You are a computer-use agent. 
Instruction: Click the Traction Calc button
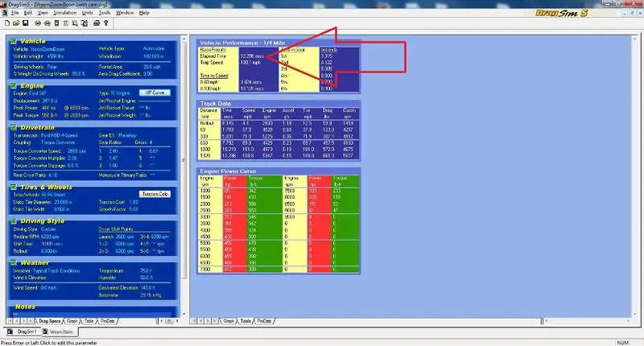pos(155,194)
